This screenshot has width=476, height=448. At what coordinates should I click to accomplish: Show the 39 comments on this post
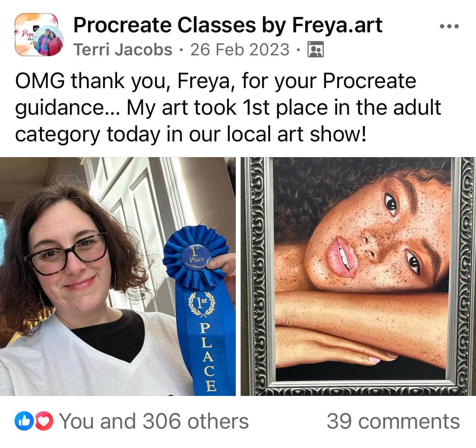point(393,421)
